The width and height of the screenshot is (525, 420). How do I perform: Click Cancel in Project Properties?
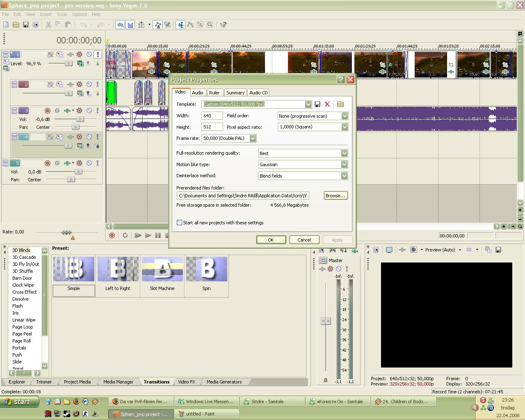pos(304,240)
